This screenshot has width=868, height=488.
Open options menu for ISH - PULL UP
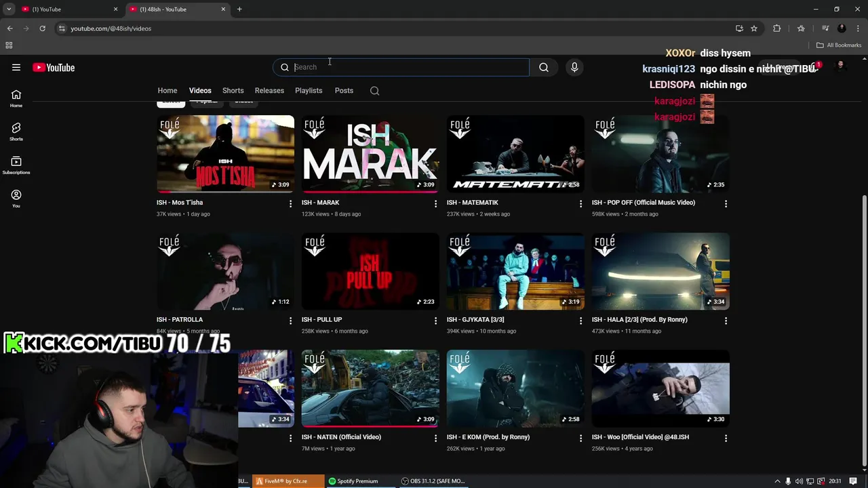[435, 321]
